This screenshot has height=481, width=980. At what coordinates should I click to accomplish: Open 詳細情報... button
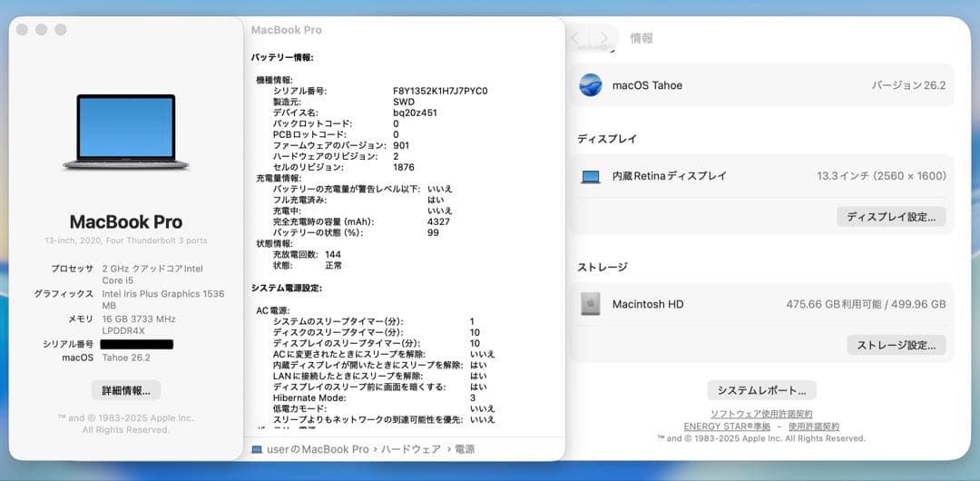click(x=126, y=390)
